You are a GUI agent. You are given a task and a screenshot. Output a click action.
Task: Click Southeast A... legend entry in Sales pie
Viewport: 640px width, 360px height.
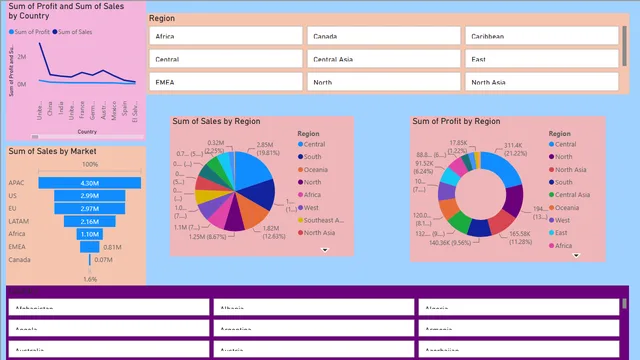pyautogui.click(x=321, y=220)
